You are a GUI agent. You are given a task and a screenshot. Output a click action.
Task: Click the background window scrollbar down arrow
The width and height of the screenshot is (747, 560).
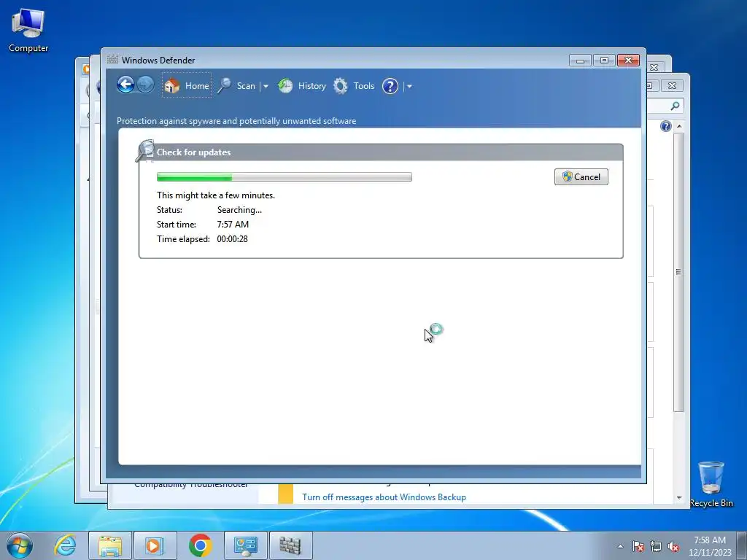(x=679, y=497)
